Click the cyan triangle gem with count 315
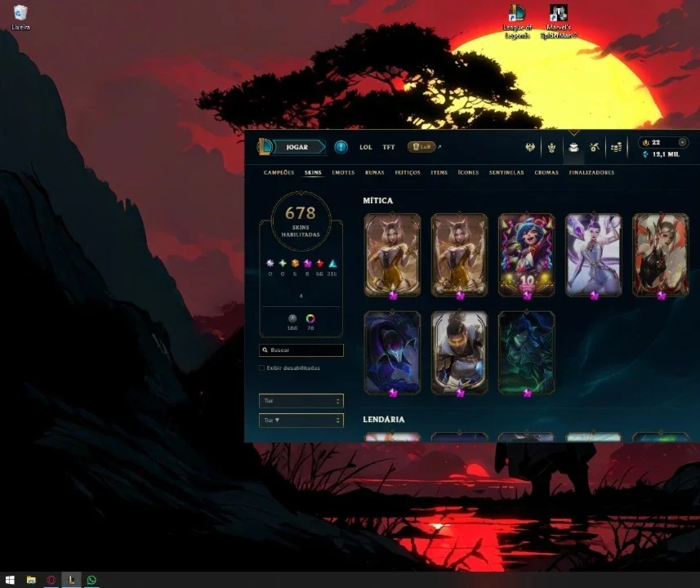700x588 pixels. click(332, 263)
